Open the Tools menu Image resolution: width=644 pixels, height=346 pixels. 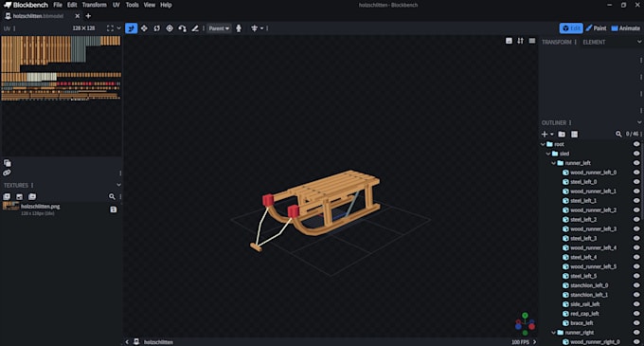tap(133, 5)
